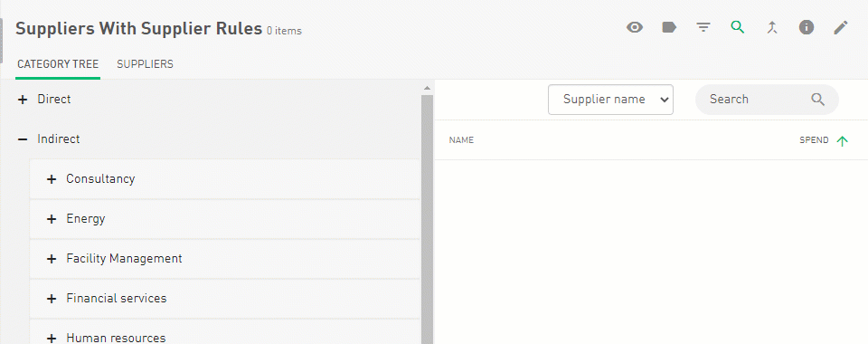
Task: Click the scrollbar up arrow
Action: click(x=427, y=88)
